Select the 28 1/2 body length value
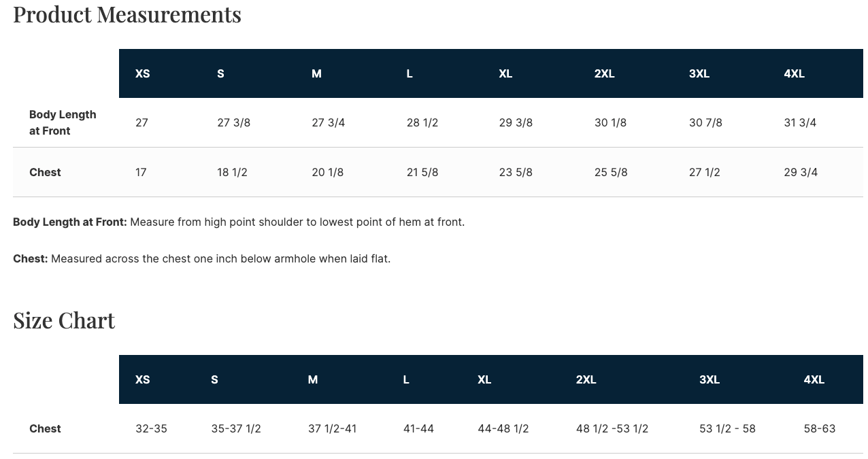Image resolution: width=868 pixels, height=459 pixels. 422,122
